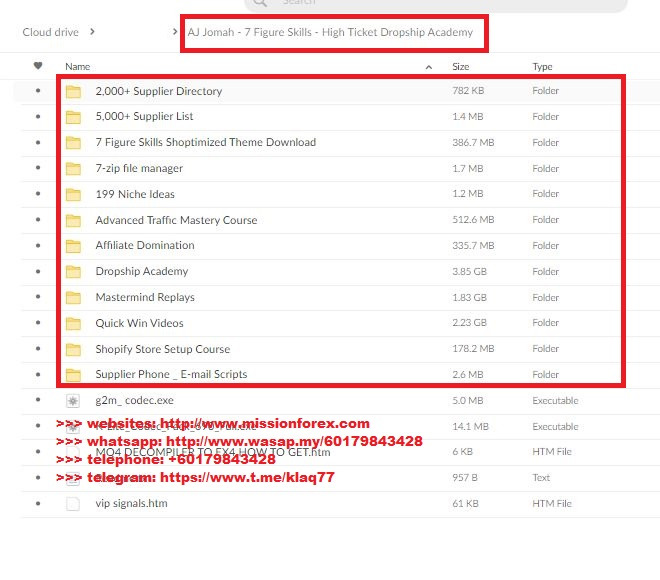
Task: Toggle favorite dot for 5,000+ Supplier List
Action: tap(38, 117)
